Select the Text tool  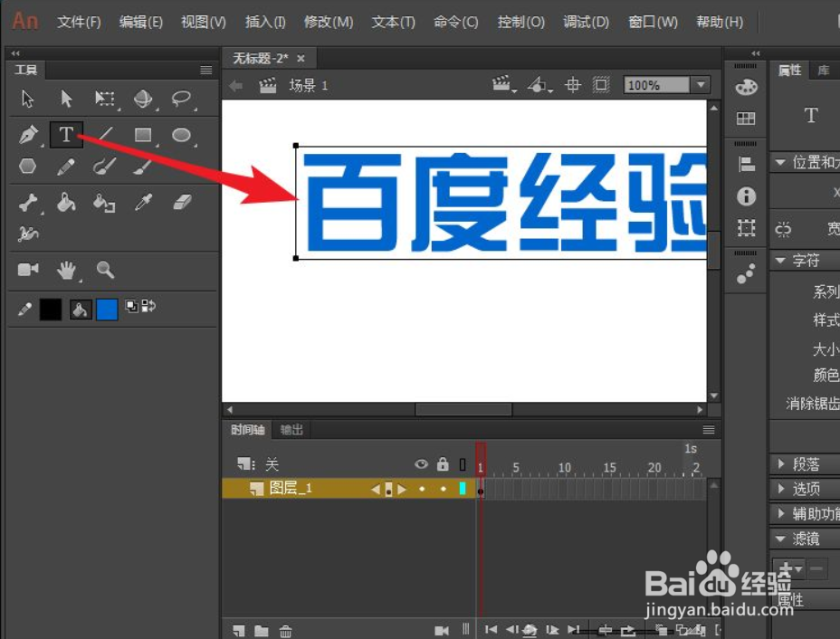pos(66,135)
